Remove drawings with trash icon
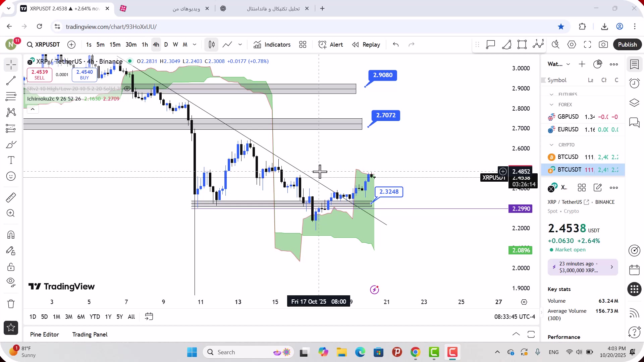This screenshot has width=644, height=362. click(x=11, y=304)
